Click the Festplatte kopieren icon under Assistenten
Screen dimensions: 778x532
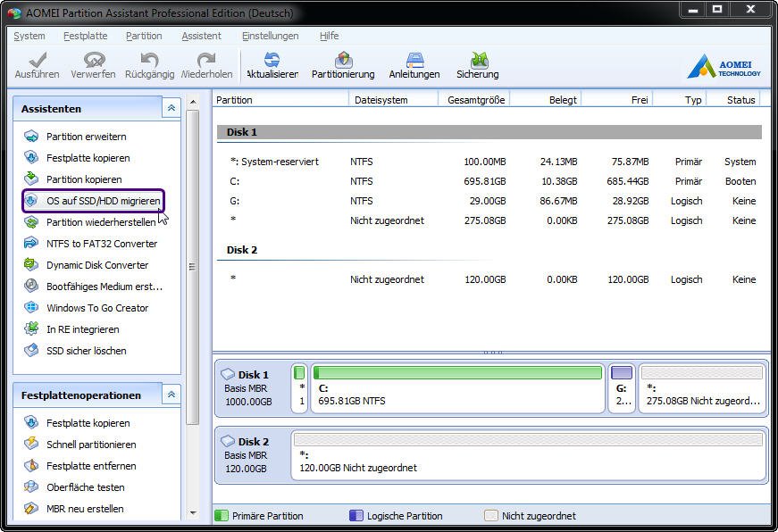click(x=31, y=158)
